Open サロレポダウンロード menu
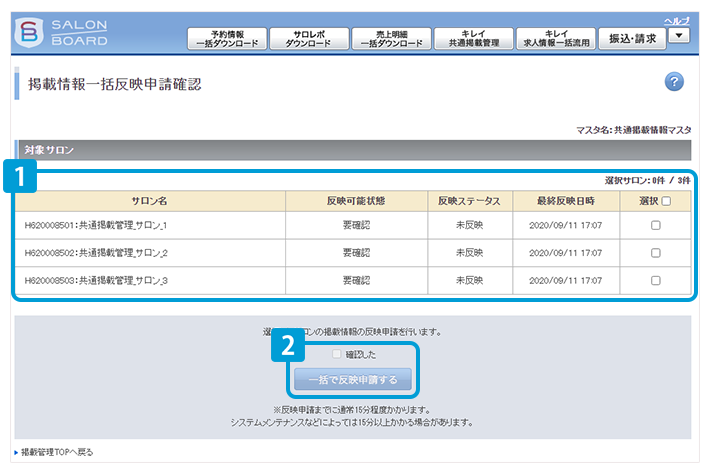The image size is (710, 476). [x=309, y=39]
